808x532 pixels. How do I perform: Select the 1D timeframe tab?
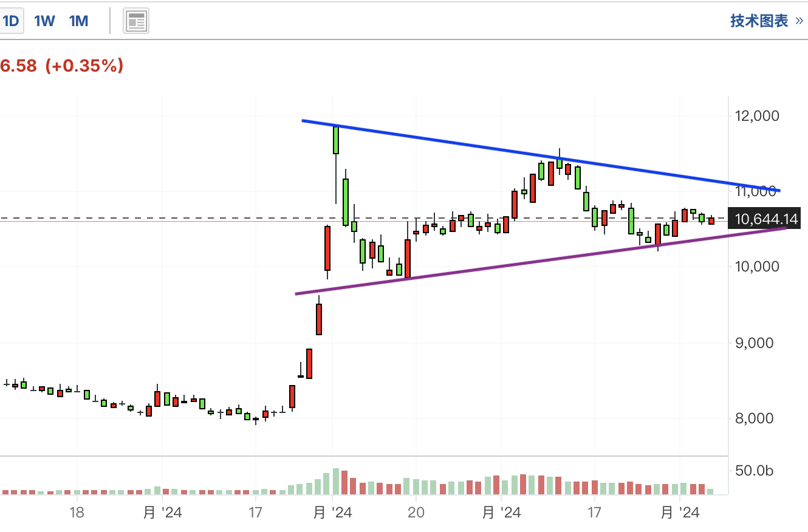tap(11, 21)
